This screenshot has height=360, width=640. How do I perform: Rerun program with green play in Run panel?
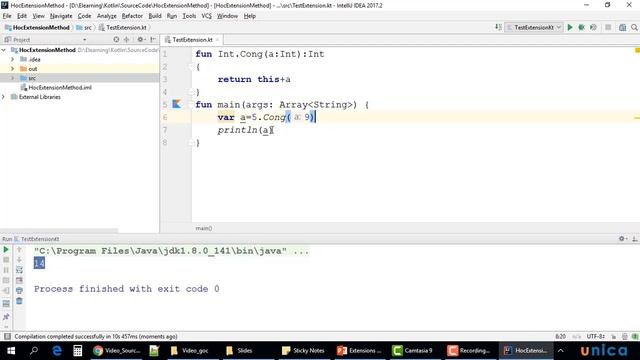(x=6, y=249)
